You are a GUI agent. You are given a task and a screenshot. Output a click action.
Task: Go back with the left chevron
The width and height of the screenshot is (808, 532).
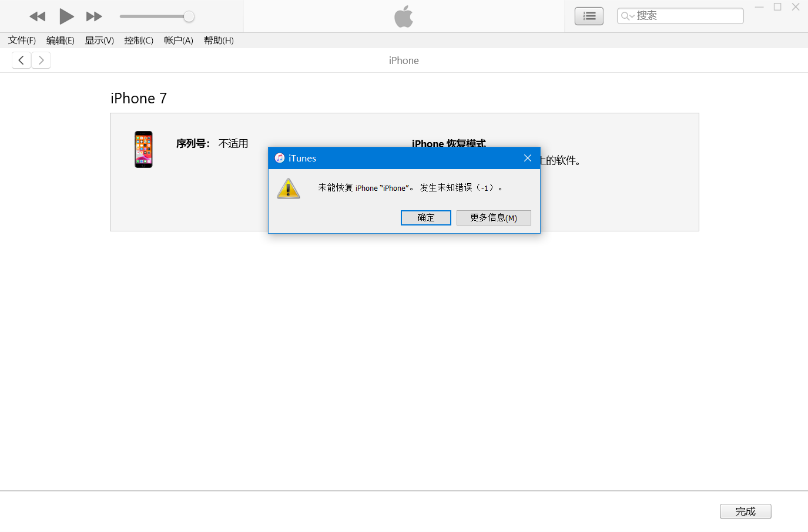21,60
